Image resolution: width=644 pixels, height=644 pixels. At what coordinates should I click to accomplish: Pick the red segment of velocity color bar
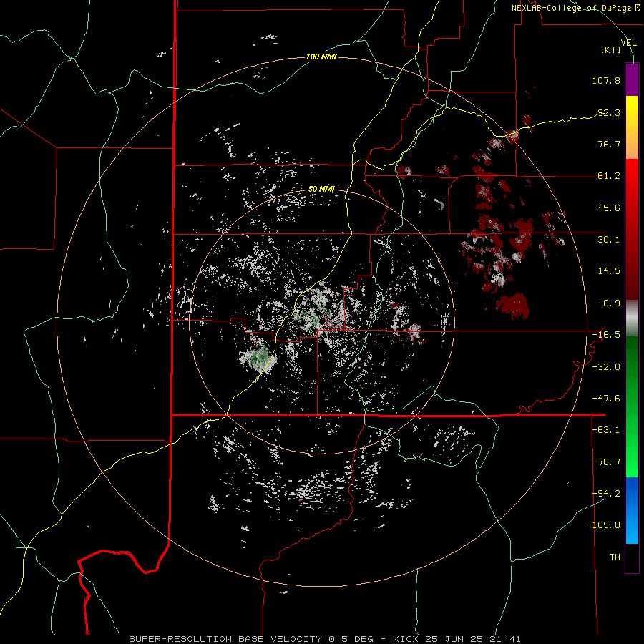tap(632, 229)
